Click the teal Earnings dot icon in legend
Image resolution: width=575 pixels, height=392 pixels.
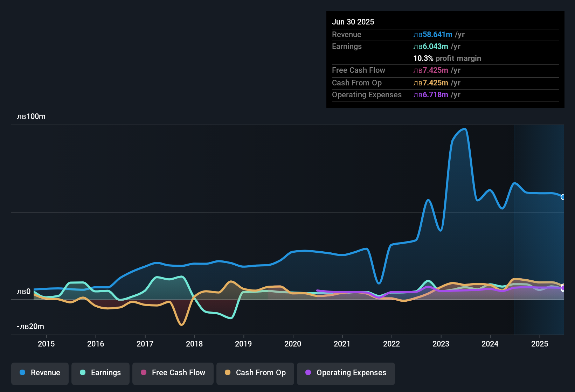click(x=83, y=373)
